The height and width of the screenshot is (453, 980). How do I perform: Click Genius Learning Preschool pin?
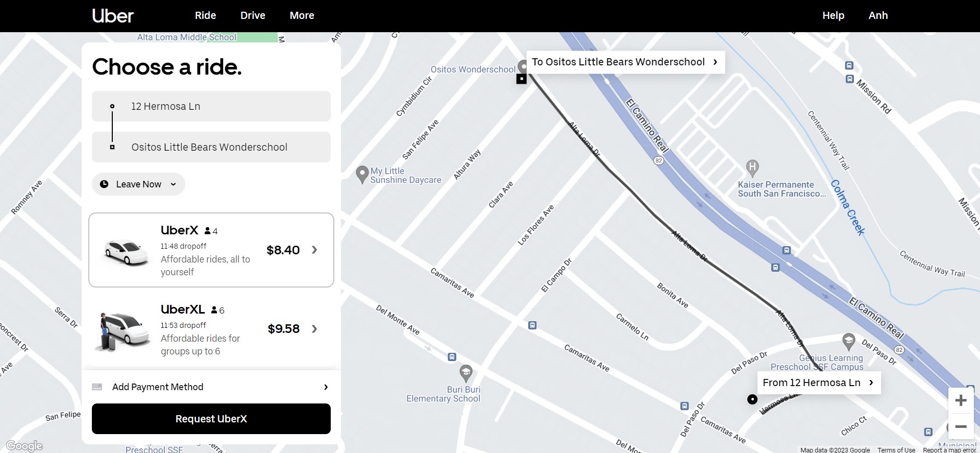point(848,341)
